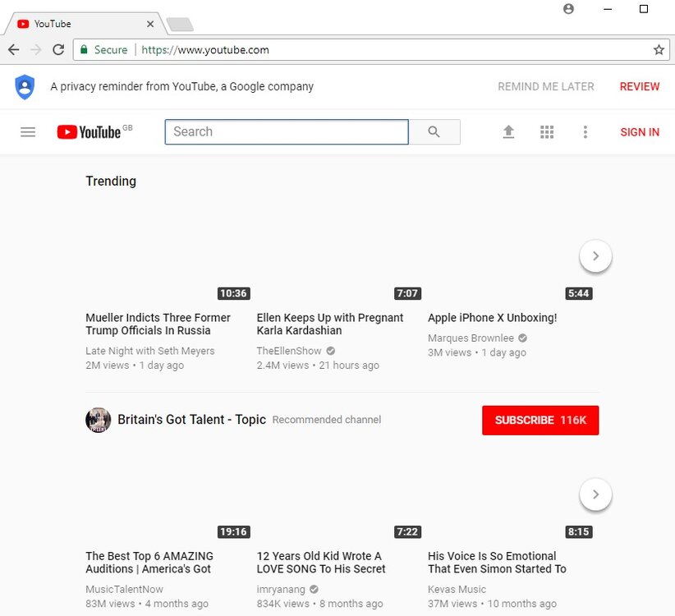Click the address bar URL
This screenshot has width=675, height=616.
point(205,49)
